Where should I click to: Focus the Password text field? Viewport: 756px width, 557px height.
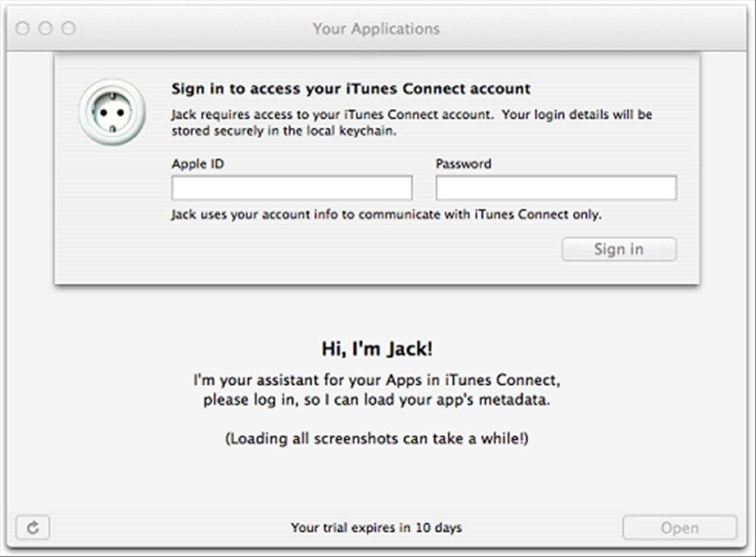pyautogui.click(x=556, y=188)
